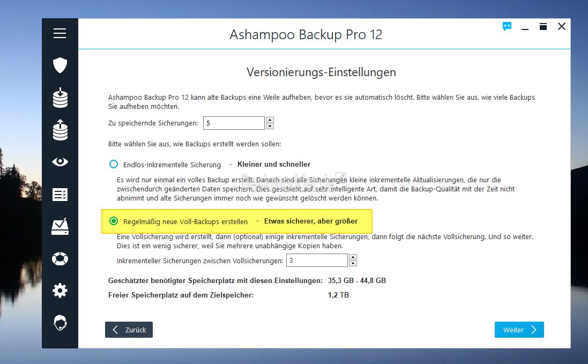Increase incremental backups between full backups
The image size is (588, 364).
tap(353, 257)
